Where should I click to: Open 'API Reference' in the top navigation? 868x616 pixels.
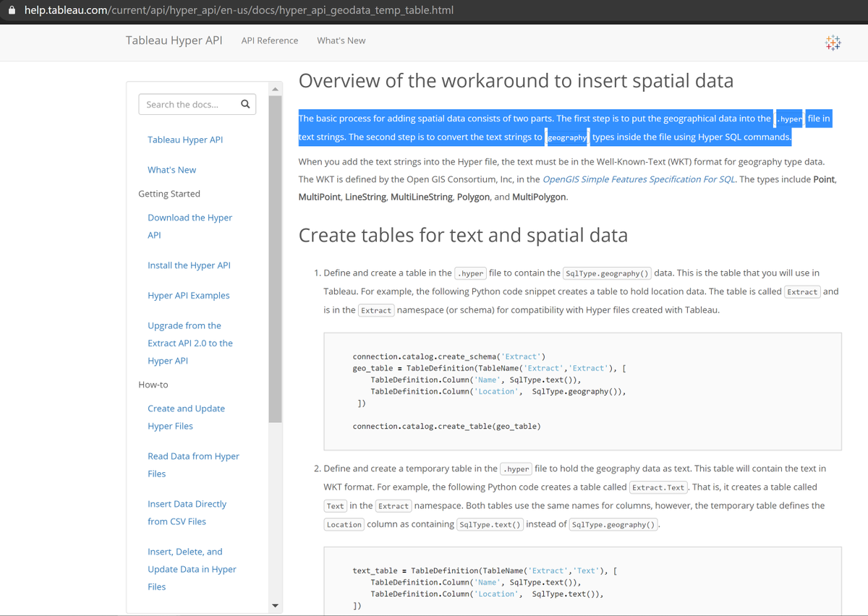pos(270,40)
